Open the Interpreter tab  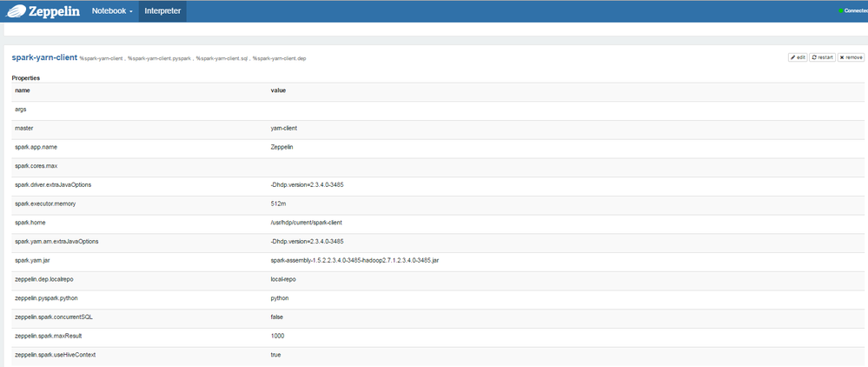coord(162,11)
